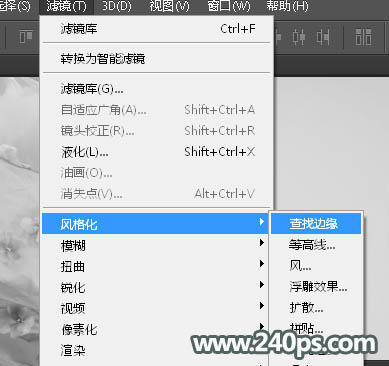Choose 拼贴... from submenu
Viewport: 389px width, 366px height.
[x=316, y=328]
